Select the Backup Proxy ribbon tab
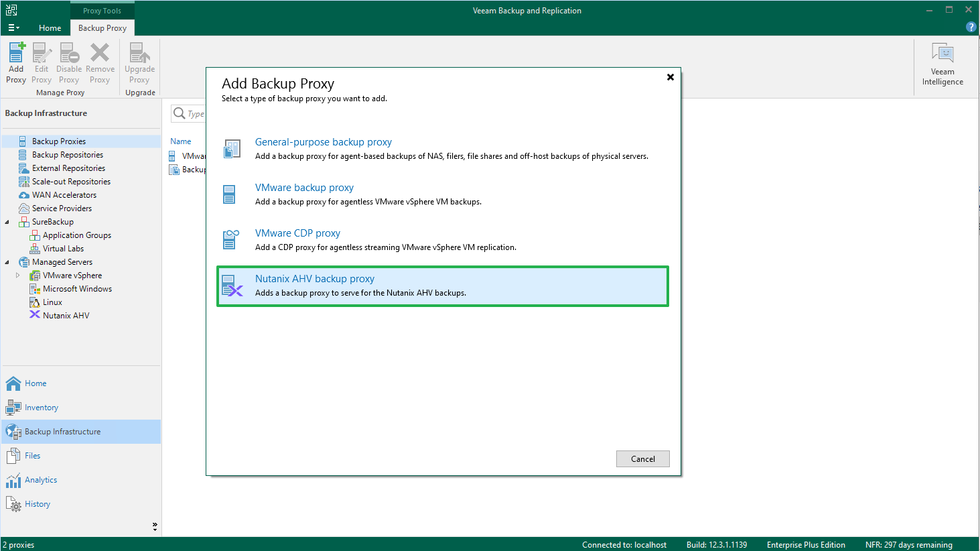Viewport: 980px width, 551px height. [102, 27]
